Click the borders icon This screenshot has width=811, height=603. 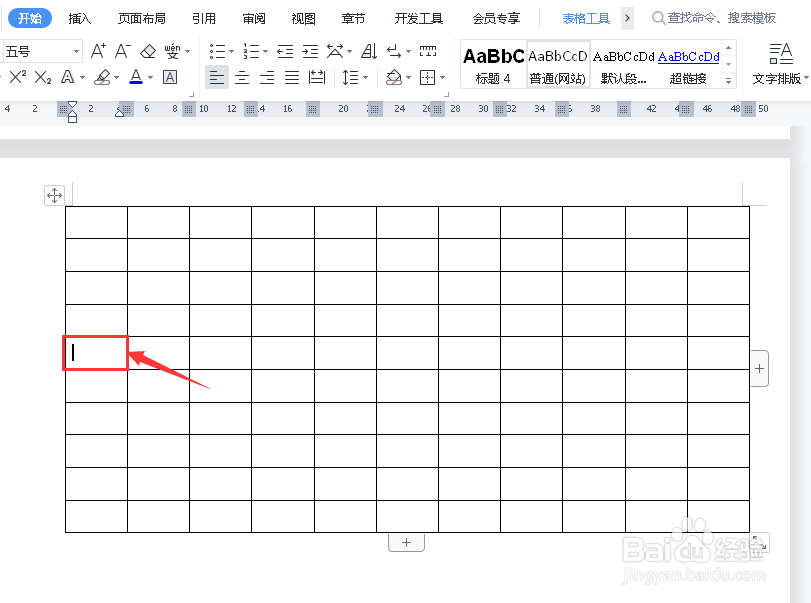(428, 78)
